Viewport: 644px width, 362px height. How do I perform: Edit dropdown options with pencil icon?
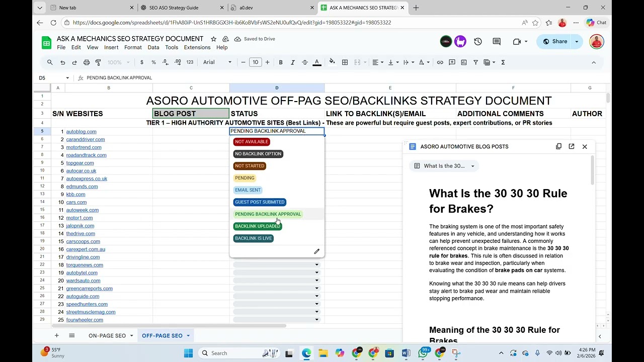click(x=316, y=251)
